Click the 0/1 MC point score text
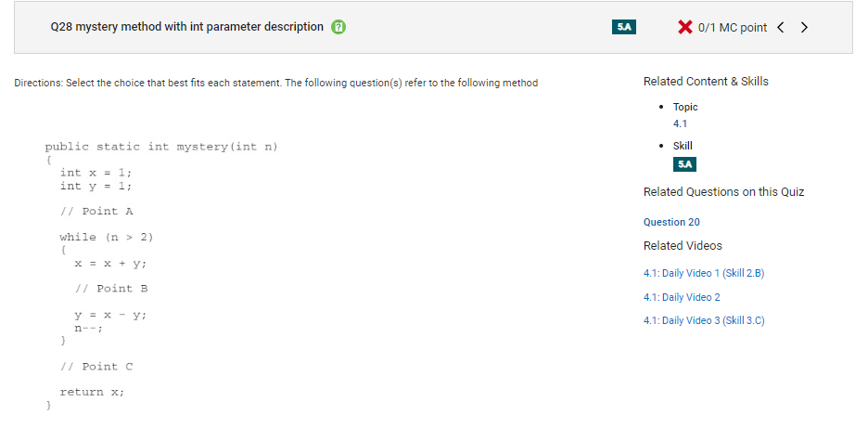The image size is (868, 428). click(x=733, y=27)
